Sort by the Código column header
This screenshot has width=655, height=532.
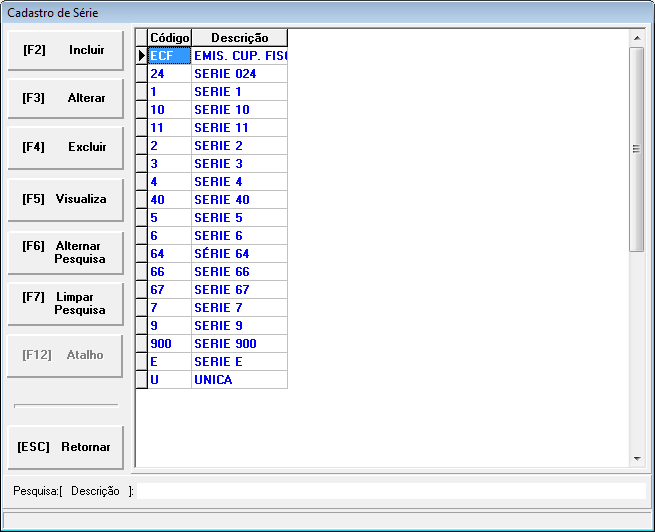169,38
